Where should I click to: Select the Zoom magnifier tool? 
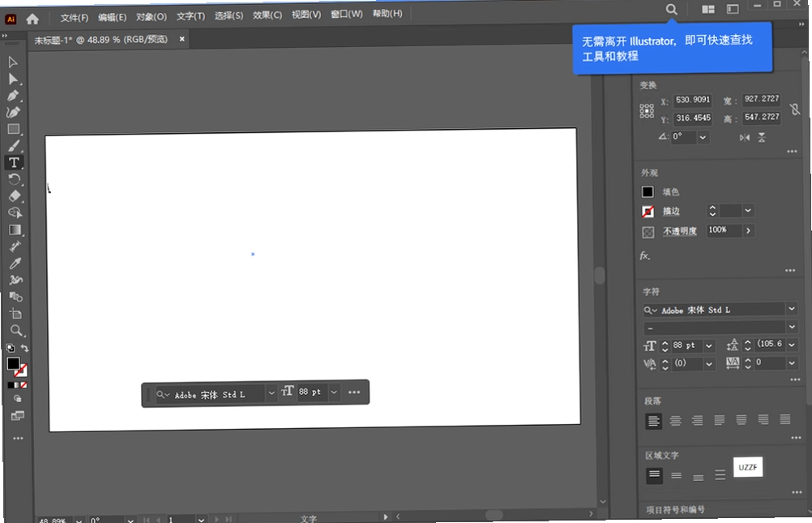coord(16,331)
